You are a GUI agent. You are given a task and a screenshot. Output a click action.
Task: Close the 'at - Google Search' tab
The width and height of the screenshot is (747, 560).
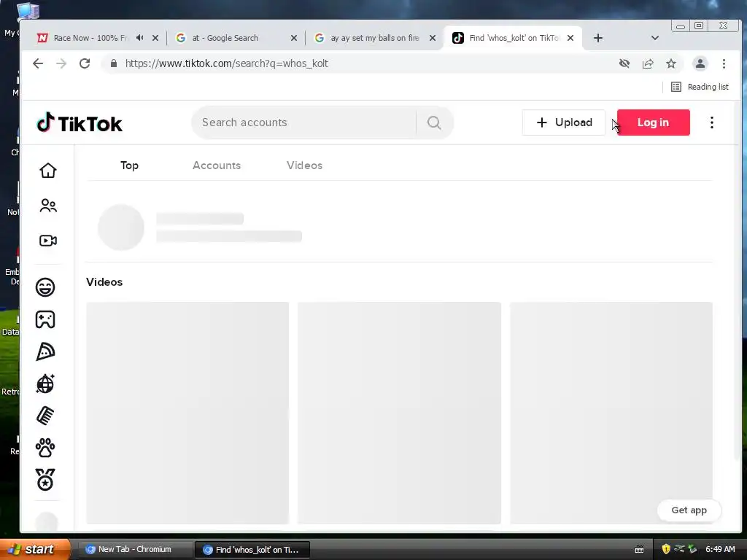(294, 38)
